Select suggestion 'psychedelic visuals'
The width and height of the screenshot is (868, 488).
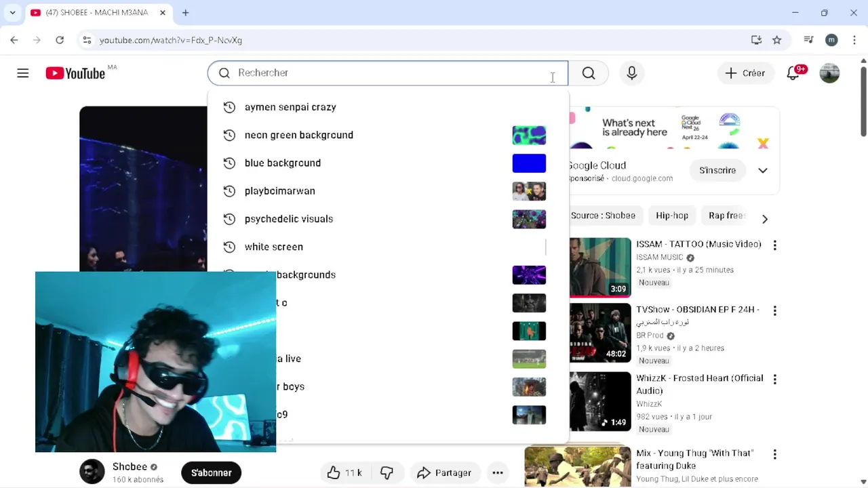pyautogui.click(x=388, y=219)
